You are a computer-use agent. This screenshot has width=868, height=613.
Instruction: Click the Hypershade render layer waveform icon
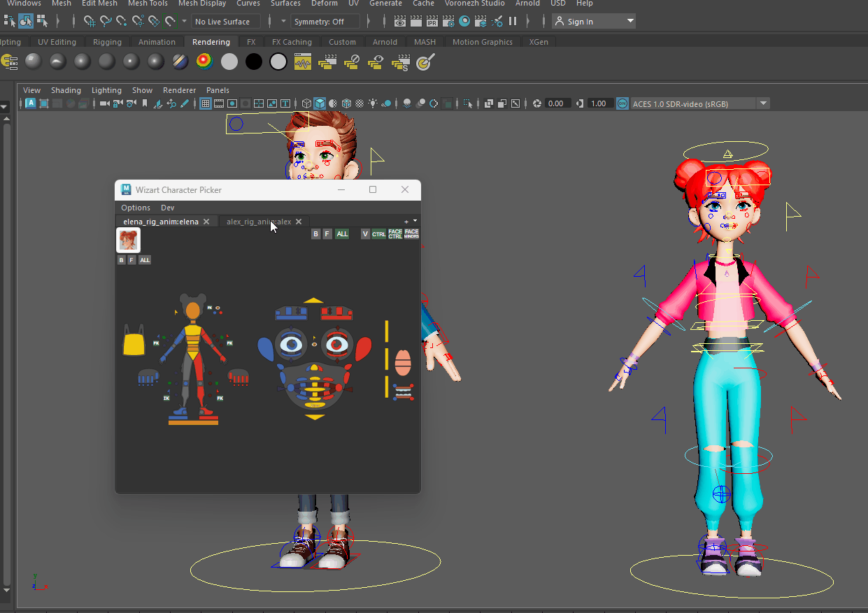tap(302, 63)
